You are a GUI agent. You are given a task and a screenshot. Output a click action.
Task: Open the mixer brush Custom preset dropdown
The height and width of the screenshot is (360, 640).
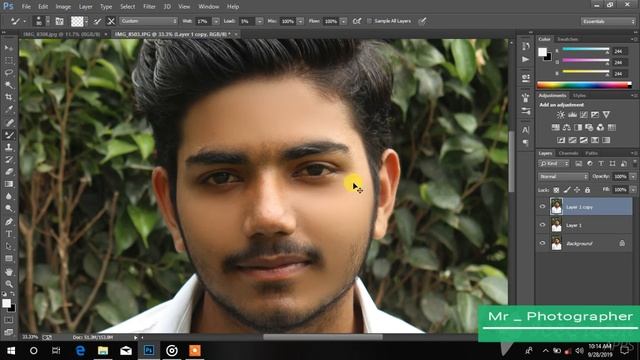pos(149,21)
